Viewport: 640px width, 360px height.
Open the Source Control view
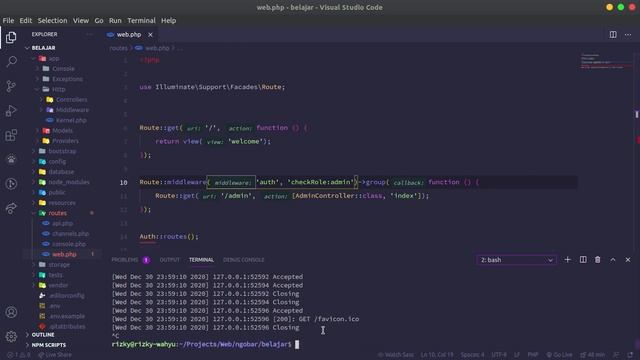coord(11,86)
